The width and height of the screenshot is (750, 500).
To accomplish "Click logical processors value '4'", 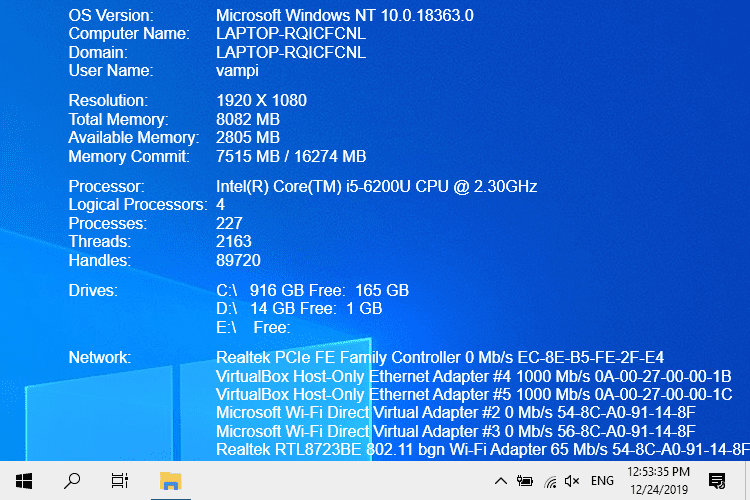I will (221, 205).
